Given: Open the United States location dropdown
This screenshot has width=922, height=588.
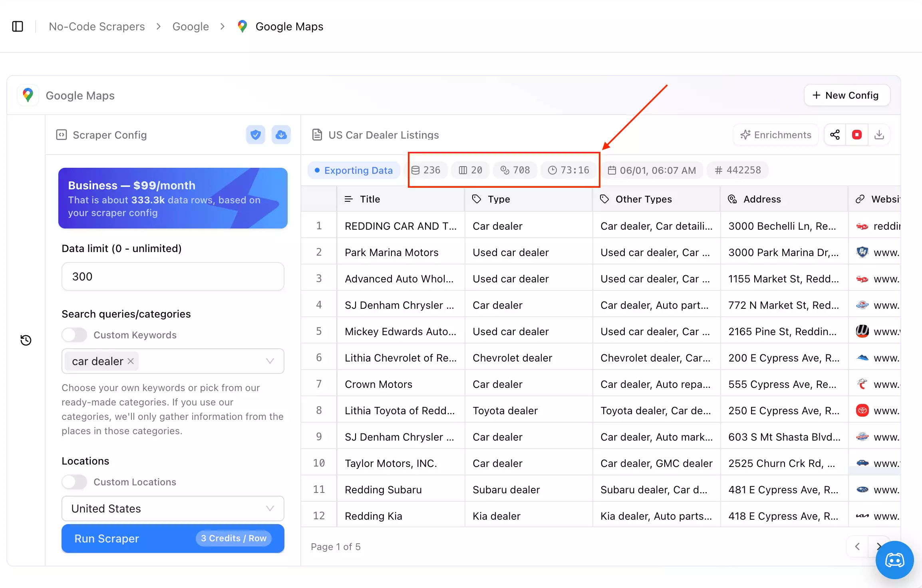Looking at the screenshot, I should pyautogui.click(x=173, y=509).
